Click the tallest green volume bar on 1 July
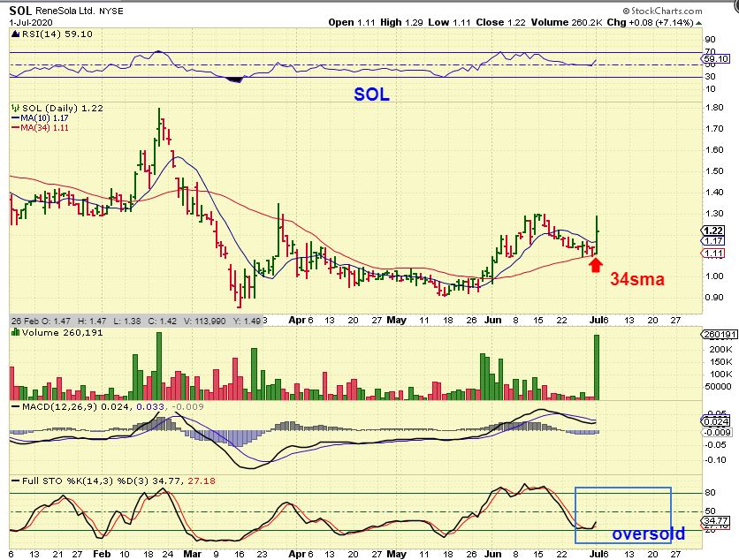Screen dimensions: 739x560 click(597, 367)
